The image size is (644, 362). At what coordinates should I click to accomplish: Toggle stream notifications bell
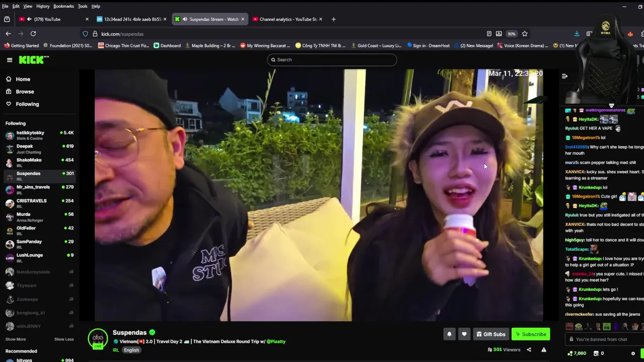[x=449, y=334]
